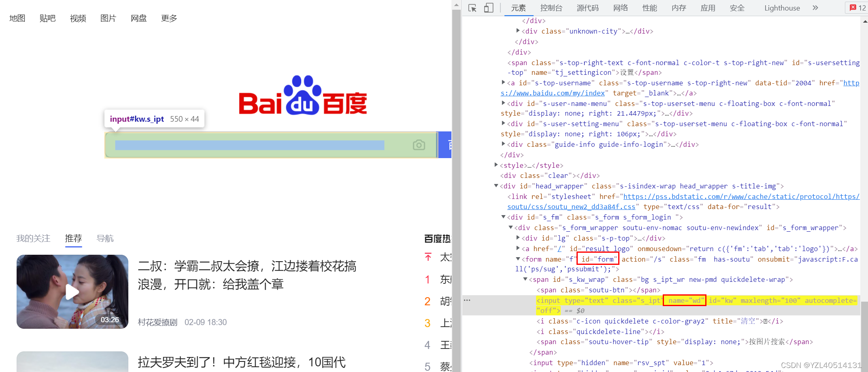Switch to the 元素 tab
Image resolution: width=868 pixels, height=372 pixels.
(x=518, y=8)
